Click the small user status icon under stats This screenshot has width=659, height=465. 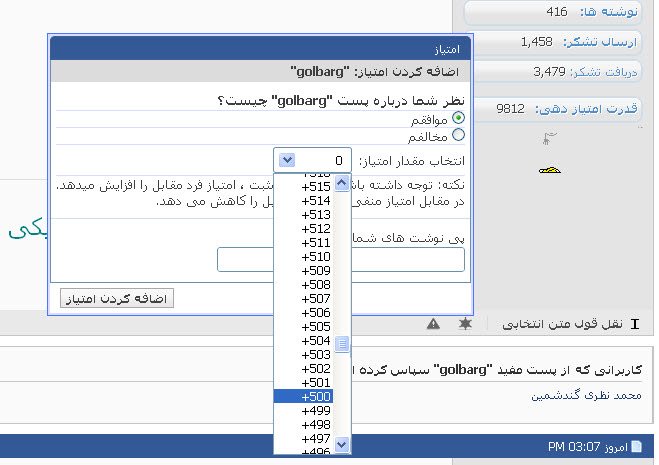(549, 138)
